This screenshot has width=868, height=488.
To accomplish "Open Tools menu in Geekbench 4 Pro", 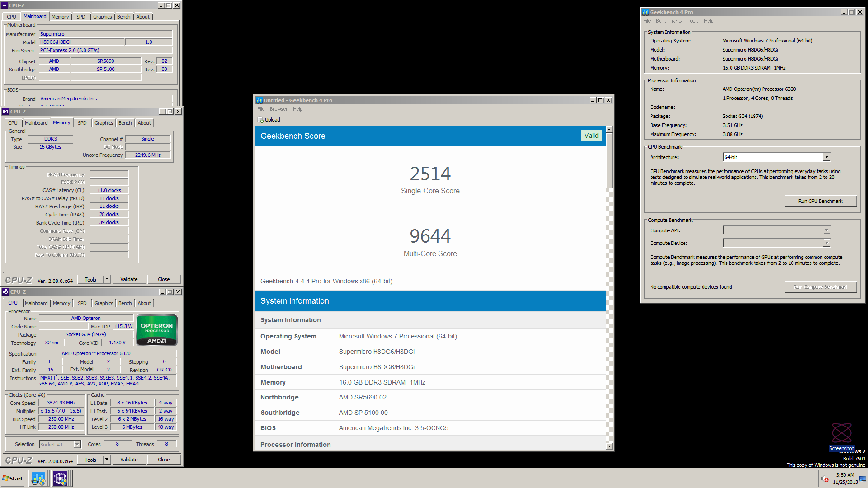I will [x=693, y=21].
